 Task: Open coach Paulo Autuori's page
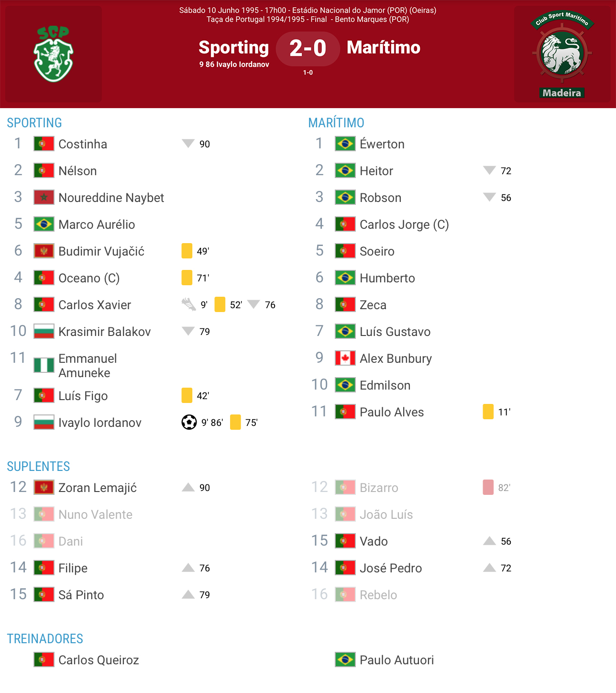point(397,660)
